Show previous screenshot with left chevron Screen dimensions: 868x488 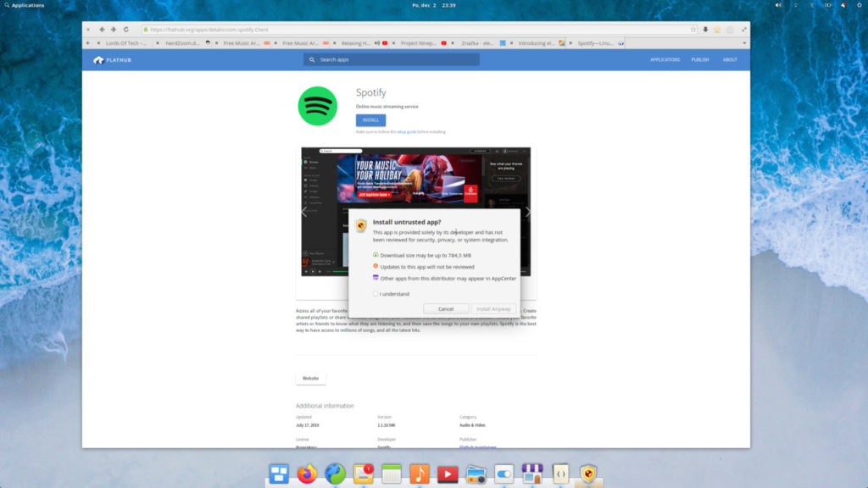coord(304,212)
